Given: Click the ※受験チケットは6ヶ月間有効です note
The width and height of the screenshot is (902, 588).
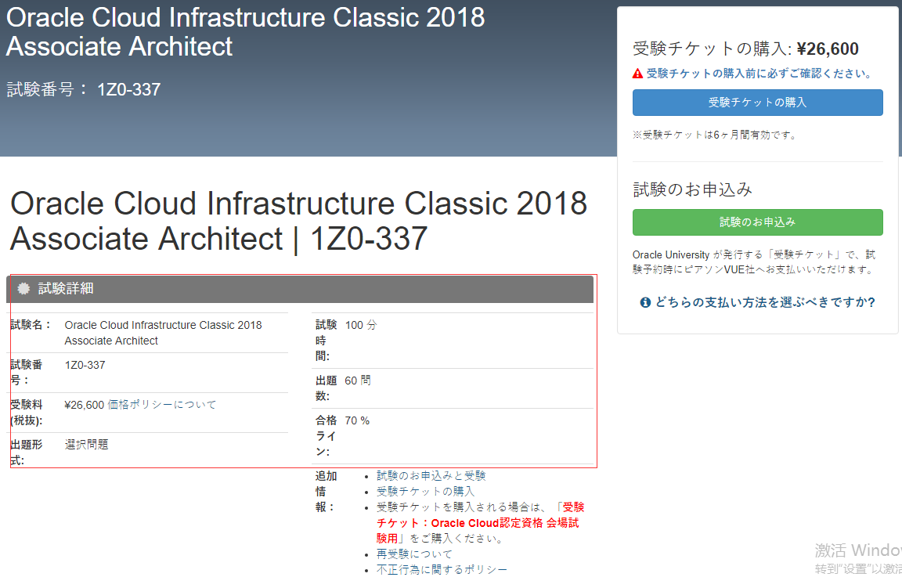Looking at the screenshot, I should click(x=714, y=135).
